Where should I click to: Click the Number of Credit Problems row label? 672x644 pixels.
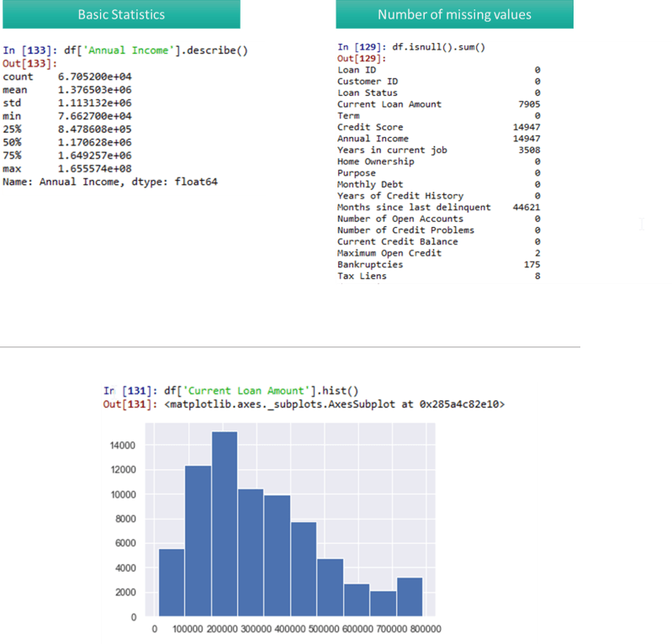pos(406,230)
